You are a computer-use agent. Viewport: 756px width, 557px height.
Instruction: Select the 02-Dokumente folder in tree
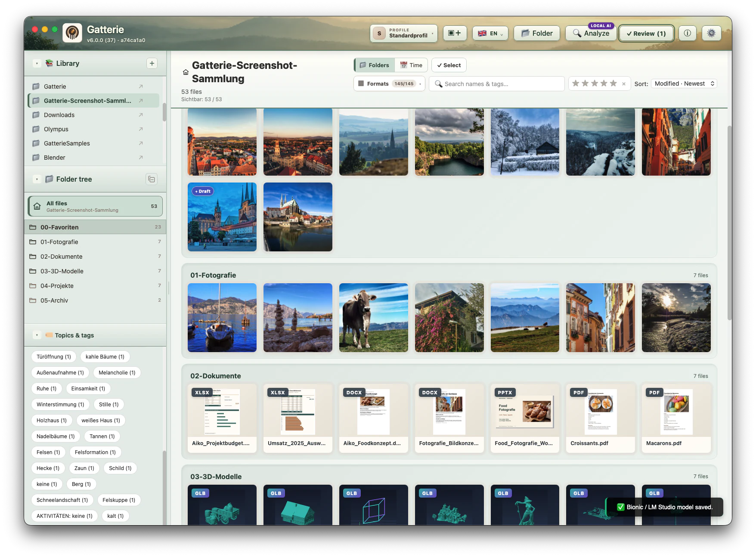tap(95, 257)
